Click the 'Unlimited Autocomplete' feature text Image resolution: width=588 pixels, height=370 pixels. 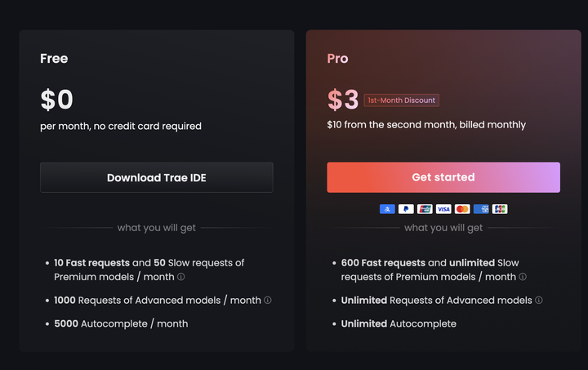399,323
